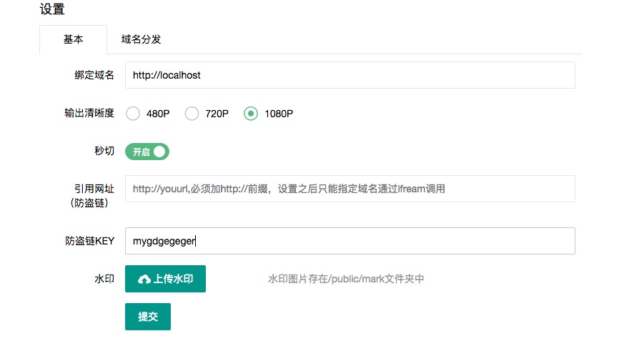Open the 域名分发 tab
Screen dimensions: 644x351
[x=141, y=39]
